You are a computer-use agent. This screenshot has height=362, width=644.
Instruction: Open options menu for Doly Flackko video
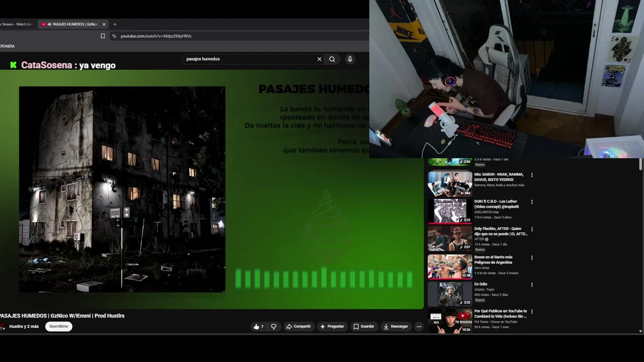[x=532, y=229]
